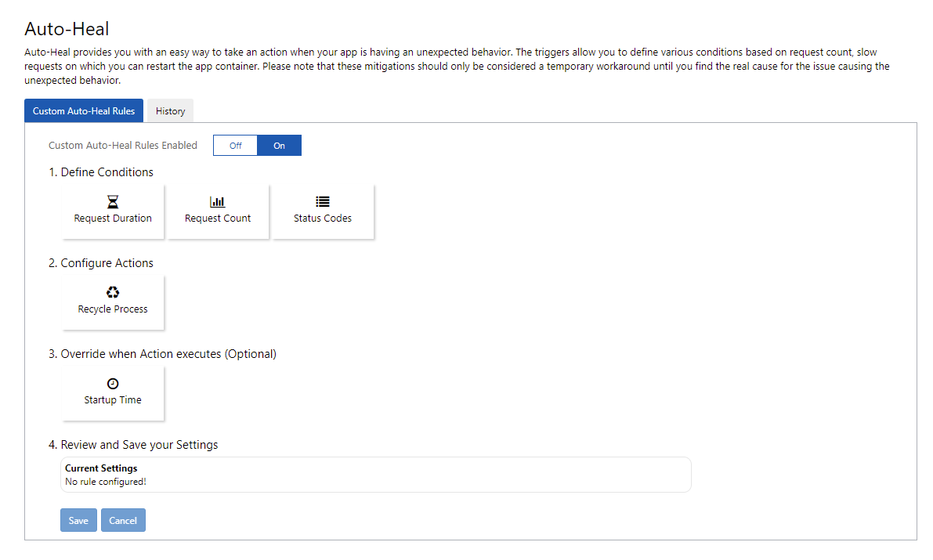This screenshot has height=560, width=933.
Task: Choose the Request Count condition label
Action: 218,219
